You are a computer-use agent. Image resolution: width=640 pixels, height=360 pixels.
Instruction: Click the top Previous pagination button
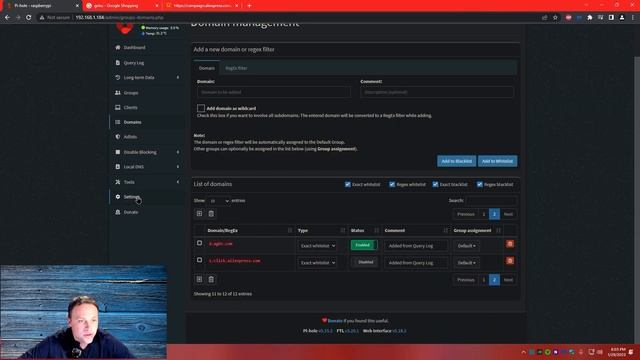(x=466, y=214)
